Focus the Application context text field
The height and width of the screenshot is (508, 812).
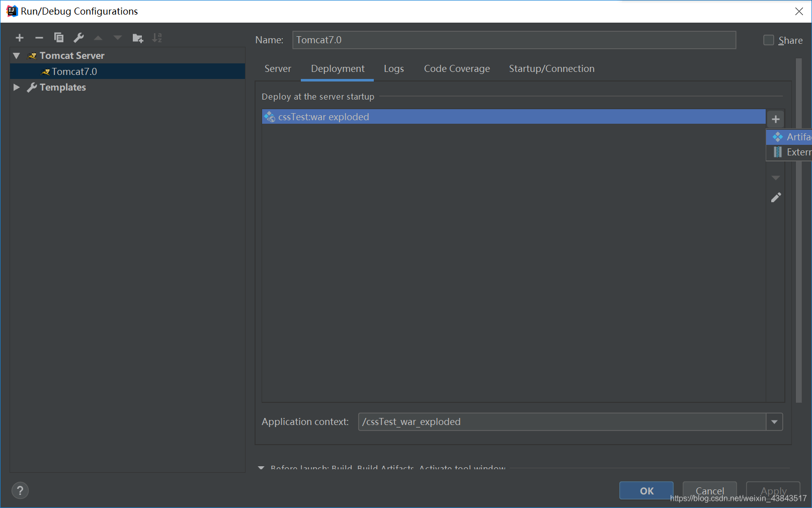tap(562, 422)
